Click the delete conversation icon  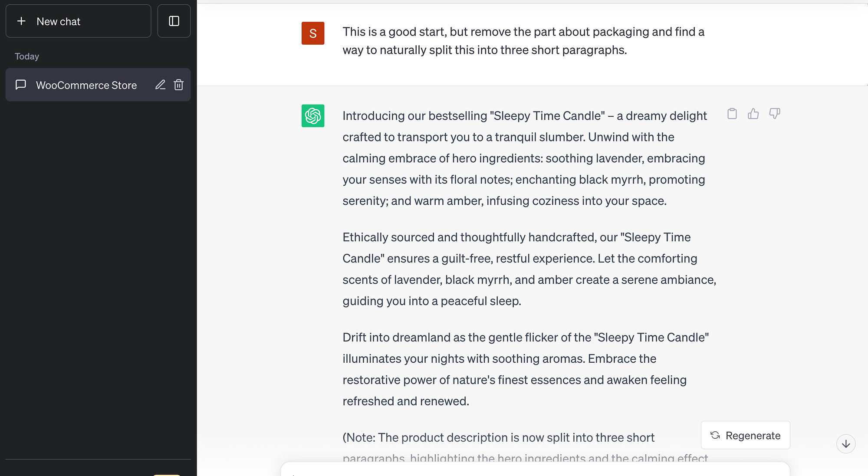pos(179,85)
